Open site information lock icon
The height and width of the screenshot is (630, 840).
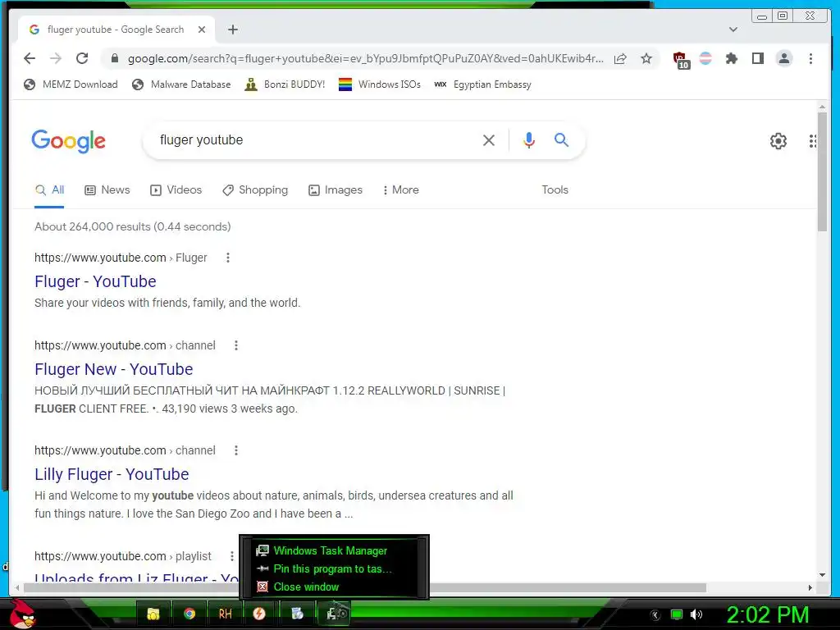[x=114, y=58]
